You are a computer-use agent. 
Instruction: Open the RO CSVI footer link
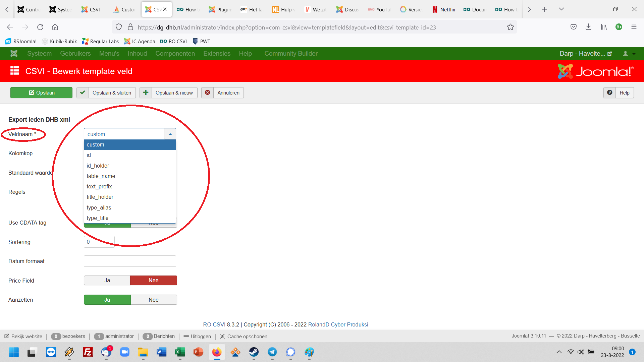[x=214, y=324]
